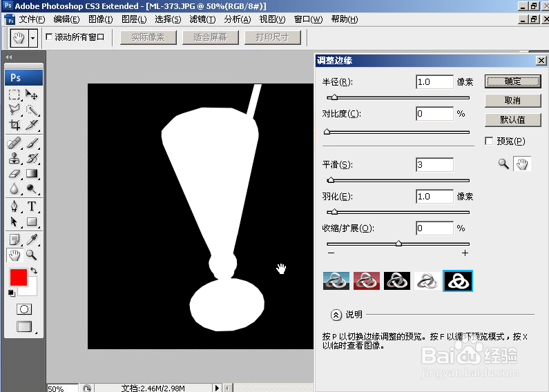549x392 pixels.
Task: Select the Dodge tool
Action: pos(32,189)
